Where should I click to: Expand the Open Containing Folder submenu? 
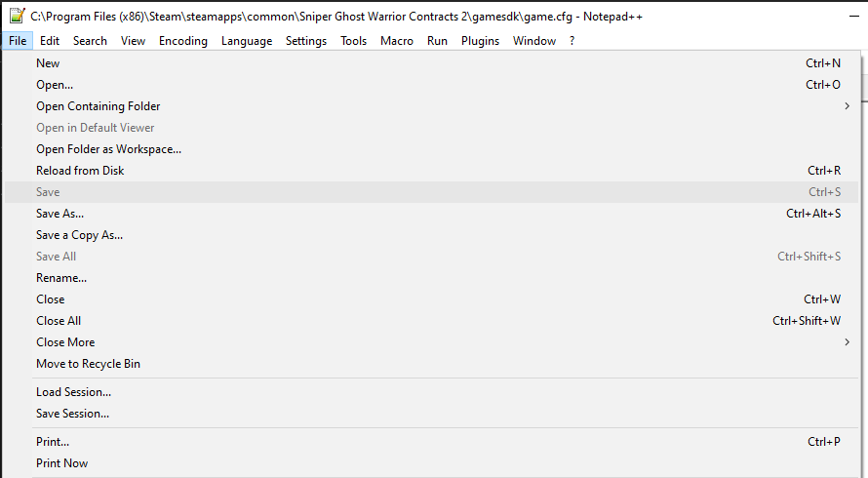coord(98,106)
